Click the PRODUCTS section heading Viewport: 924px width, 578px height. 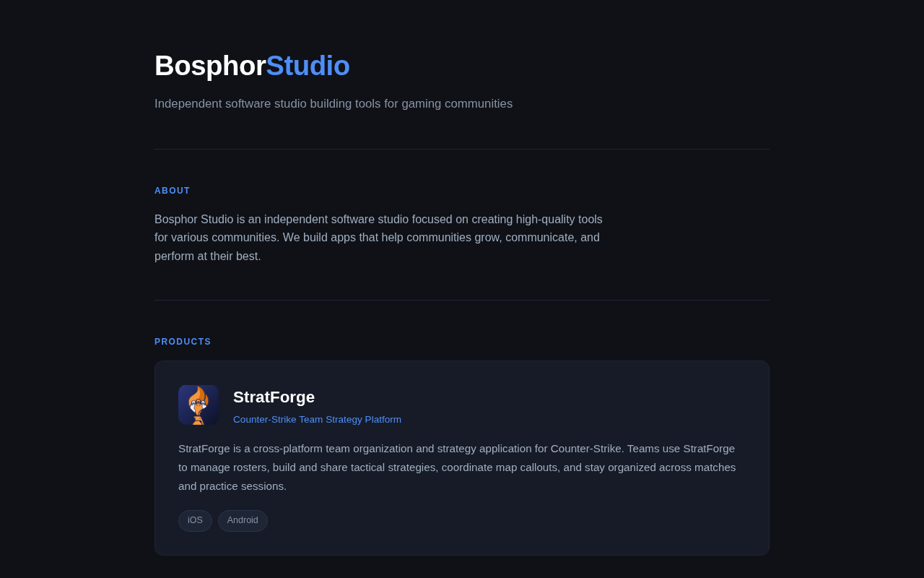(183, 342)
